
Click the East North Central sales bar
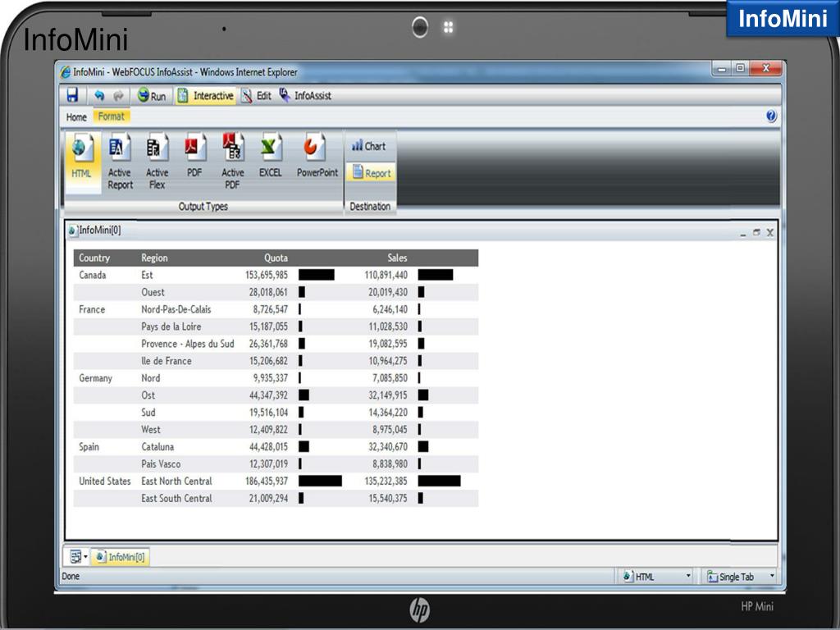(440, 481)
